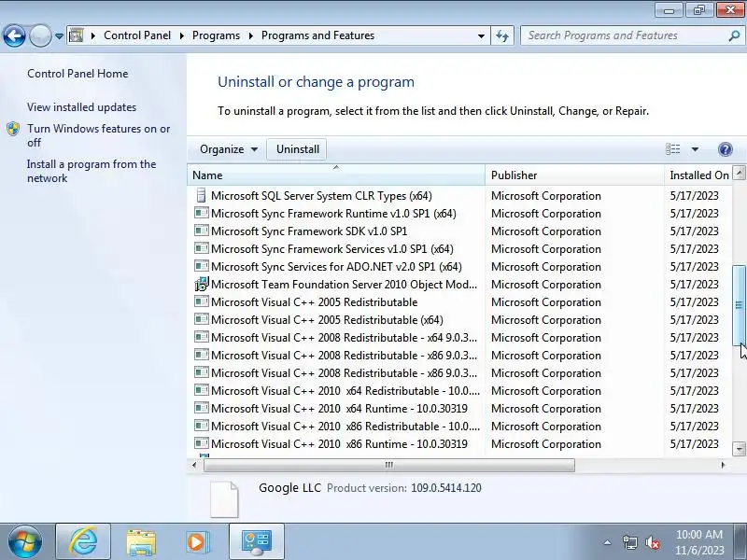This screenshot has height=560, width=747.
Task: Select Microsoft Sync Framework SDK v1.0 SP1 icon
Action: 202,231
